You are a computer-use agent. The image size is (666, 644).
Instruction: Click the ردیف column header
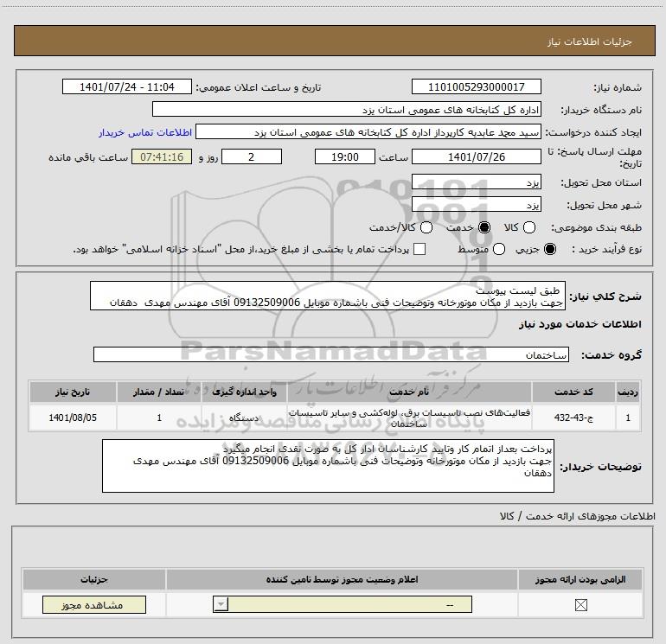pos(628,392)
